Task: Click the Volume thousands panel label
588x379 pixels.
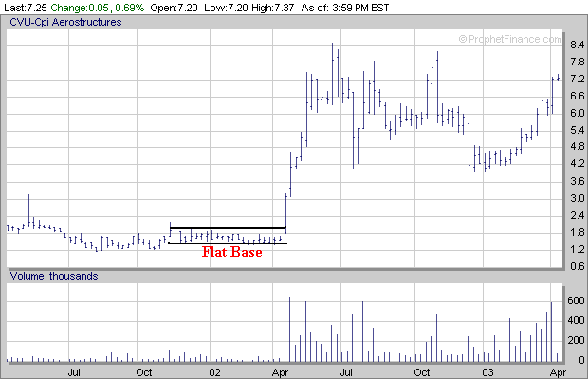Action: 54,276
